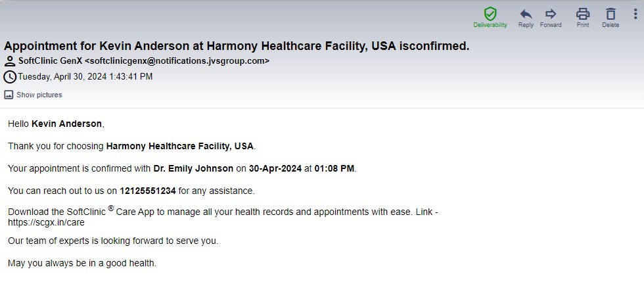Click the sender person icon
This screenshot has height=284, width=644.
pyautogui.click(x=10, y=61)
